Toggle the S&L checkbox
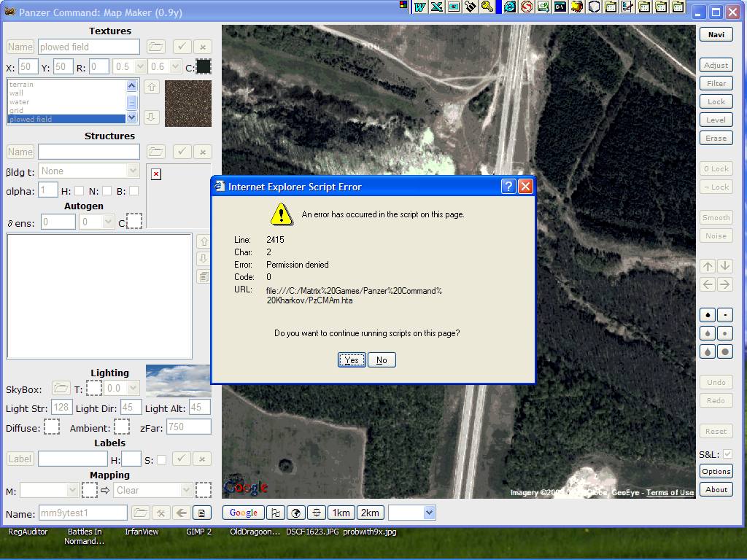 [x=727, y=454]
